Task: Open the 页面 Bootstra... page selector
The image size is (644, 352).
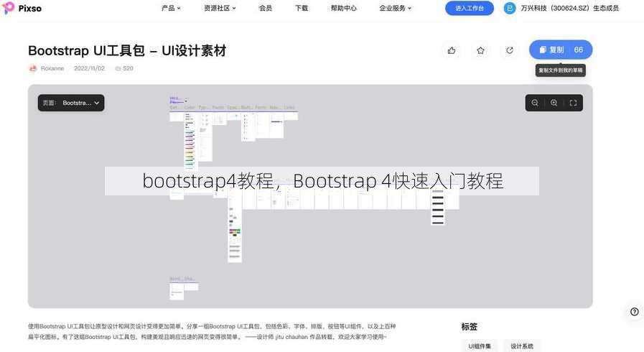Action: pyautogui.click(x=71, y=103)
